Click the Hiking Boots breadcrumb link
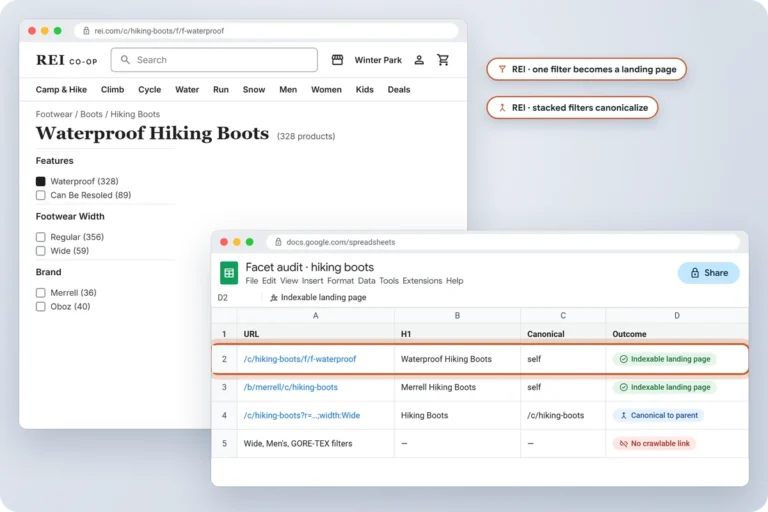This screenshot has width=768, height=512. (135, 114)
